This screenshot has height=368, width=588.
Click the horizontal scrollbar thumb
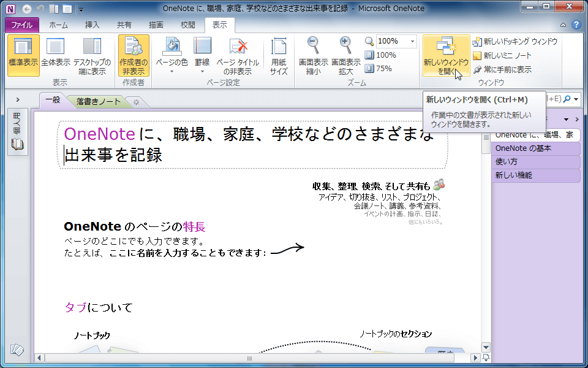pos(249,358)
